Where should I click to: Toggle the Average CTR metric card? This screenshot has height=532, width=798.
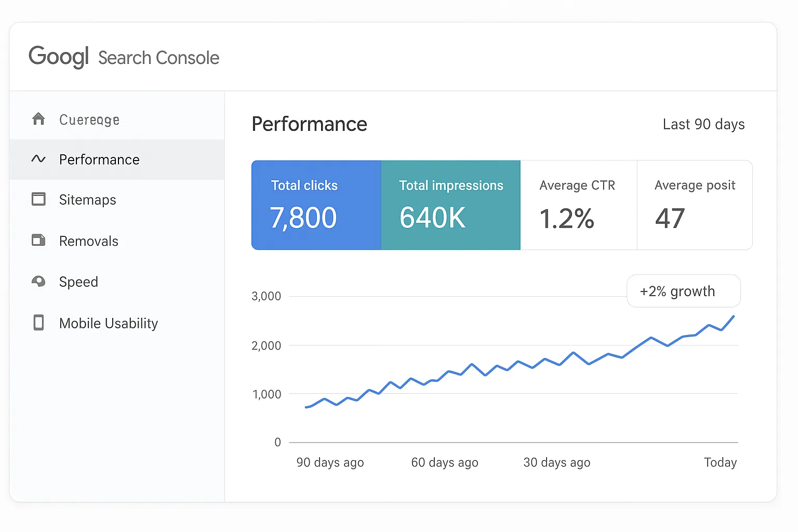(578, 205)
